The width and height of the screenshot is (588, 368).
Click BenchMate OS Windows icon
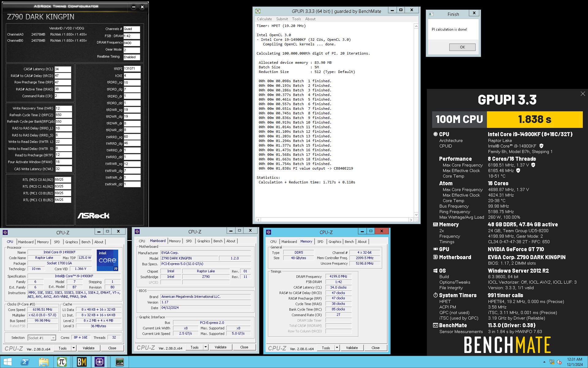[x=435, y=271]
